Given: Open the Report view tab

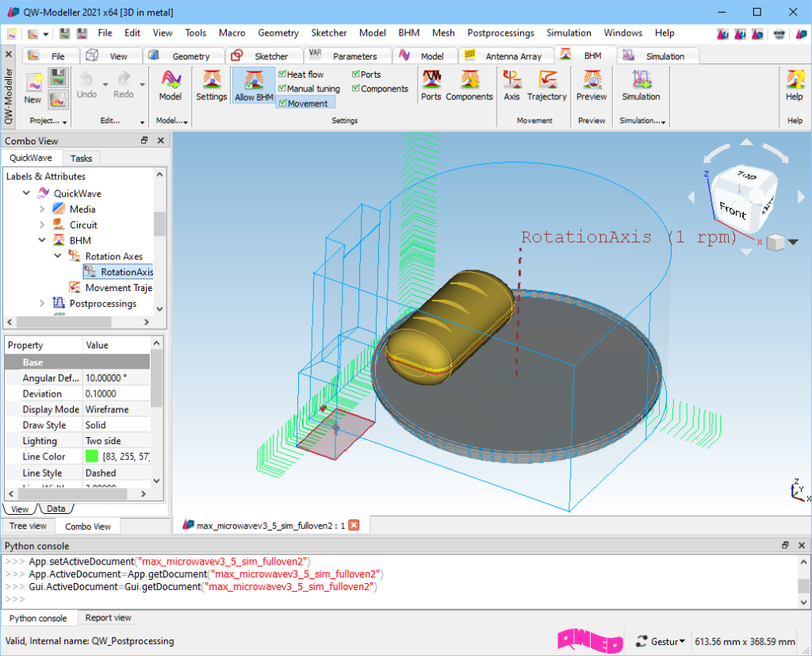Looking at the screenshot, I should 108,618.
